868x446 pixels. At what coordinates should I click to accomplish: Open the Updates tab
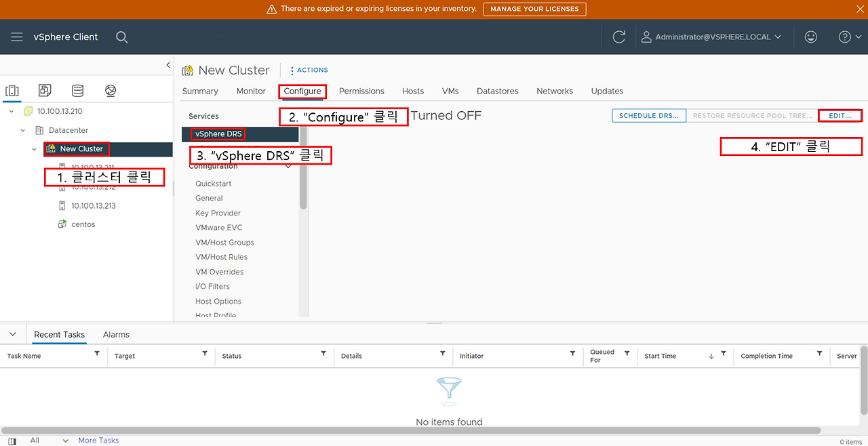607,91
